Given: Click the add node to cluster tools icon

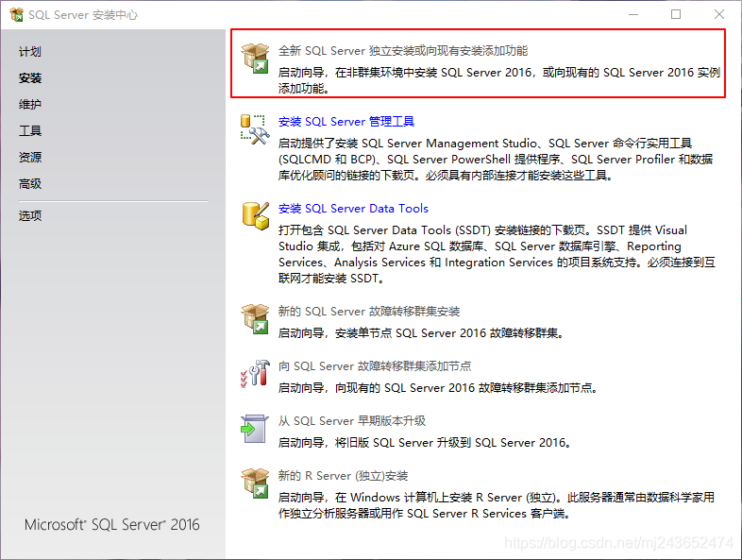Looking at the screenshot, I should [255, 374].
